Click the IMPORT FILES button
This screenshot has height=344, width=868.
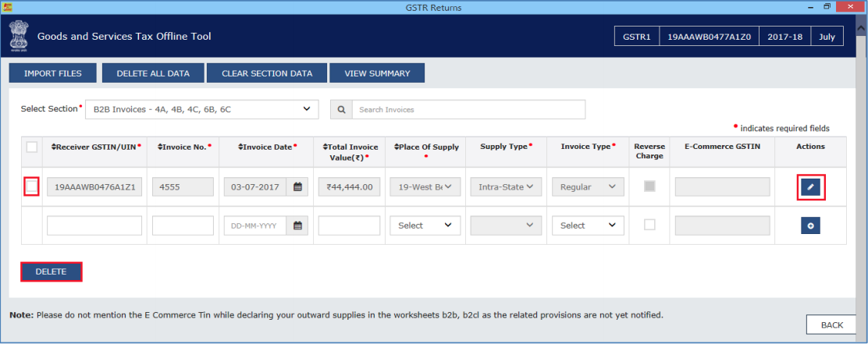[x=52, y=73]
